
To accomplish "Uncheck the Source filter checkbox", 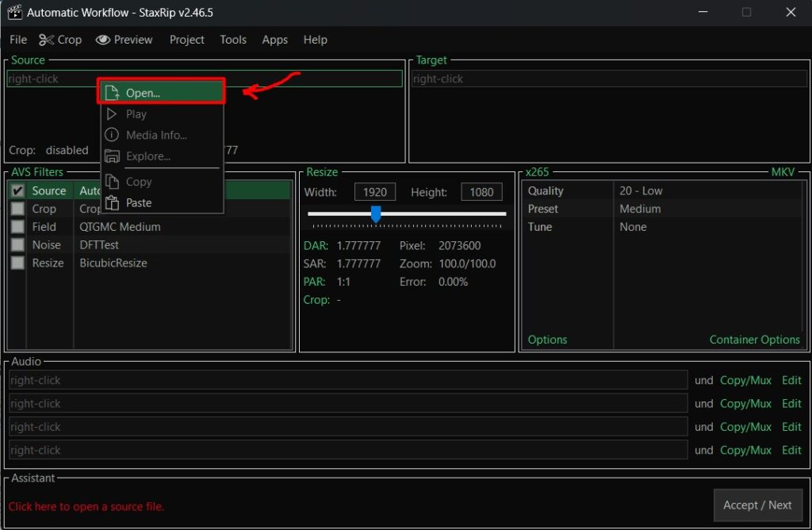I will tap(17, 191).
